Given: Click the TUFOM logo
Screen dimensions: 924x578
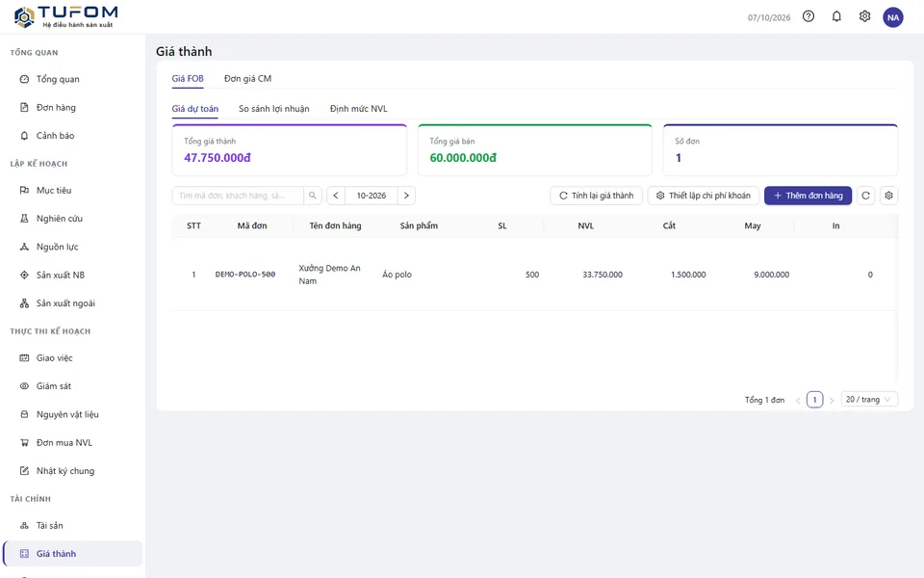Looking at the screenshot, I should coord(66,16).
